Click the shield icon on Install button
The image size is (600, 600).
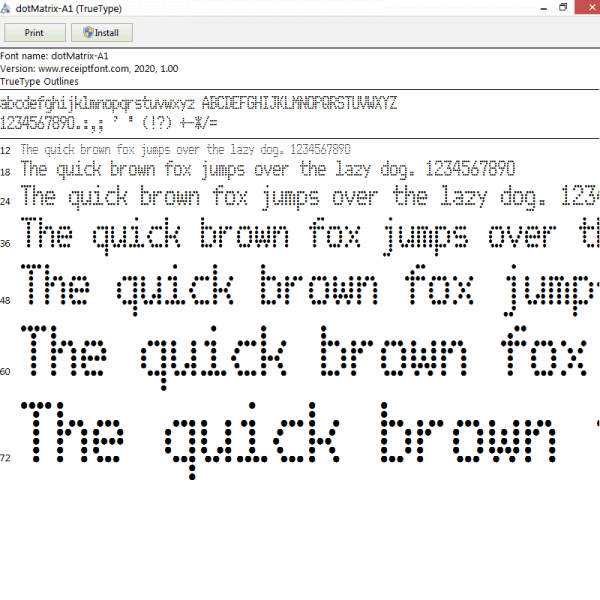coord(88,33)
